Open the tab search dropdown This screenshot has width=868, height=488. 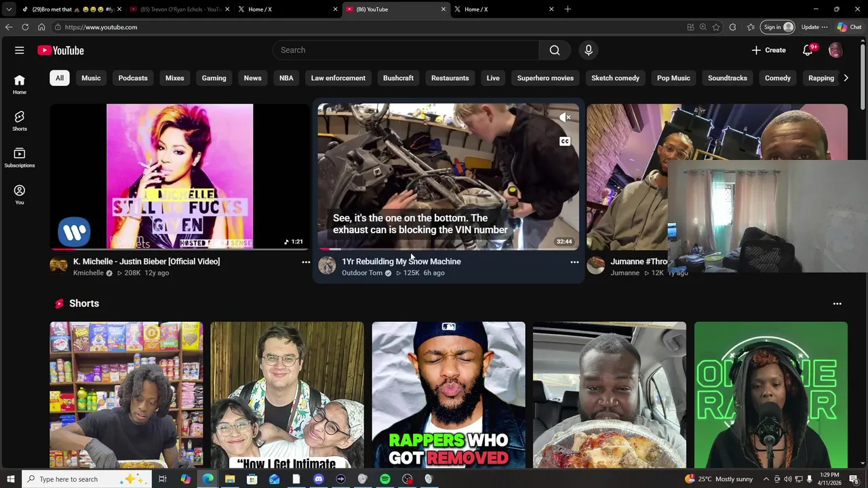click(9, 9)
